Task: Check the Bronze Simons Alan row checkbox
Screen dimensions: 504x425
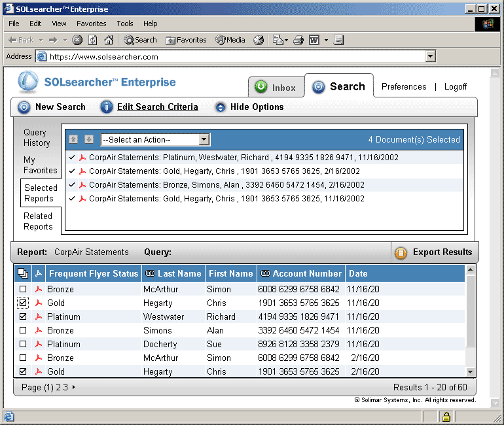Action: pos(23,330)
